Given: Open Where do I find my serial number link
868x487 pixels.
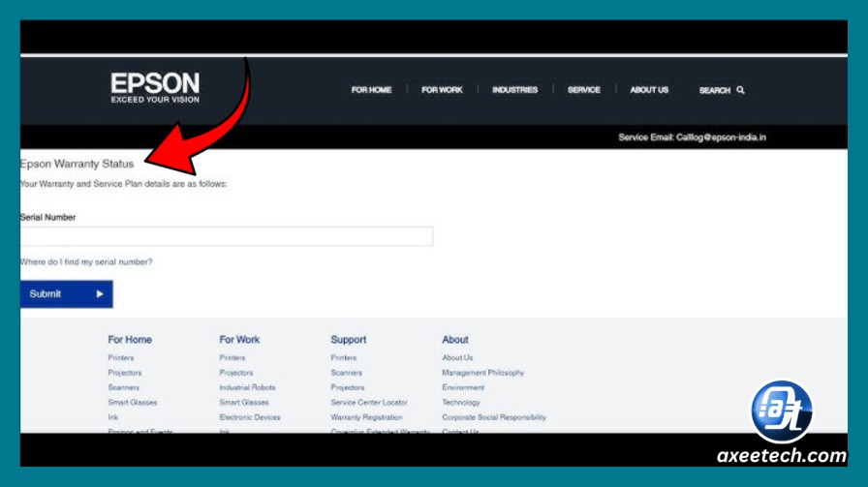Looking at the screenshot, I should tap(86, 261).
